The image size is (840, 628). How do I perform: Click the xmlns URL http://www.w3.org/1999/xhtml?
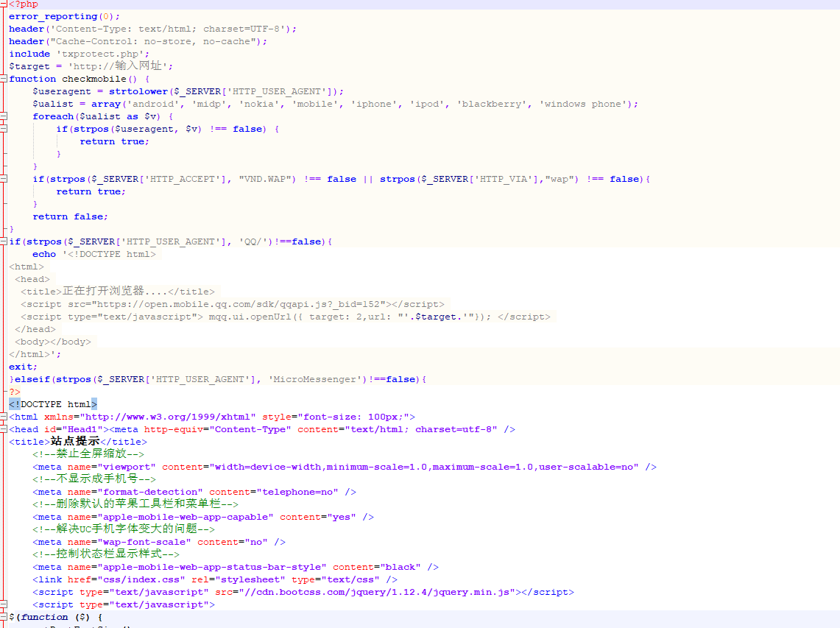[x=167, y=417]
